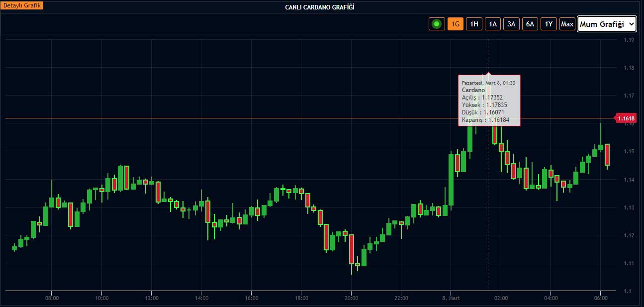
Task: Click the 1.15 price axis label
Action: [629, 151]
